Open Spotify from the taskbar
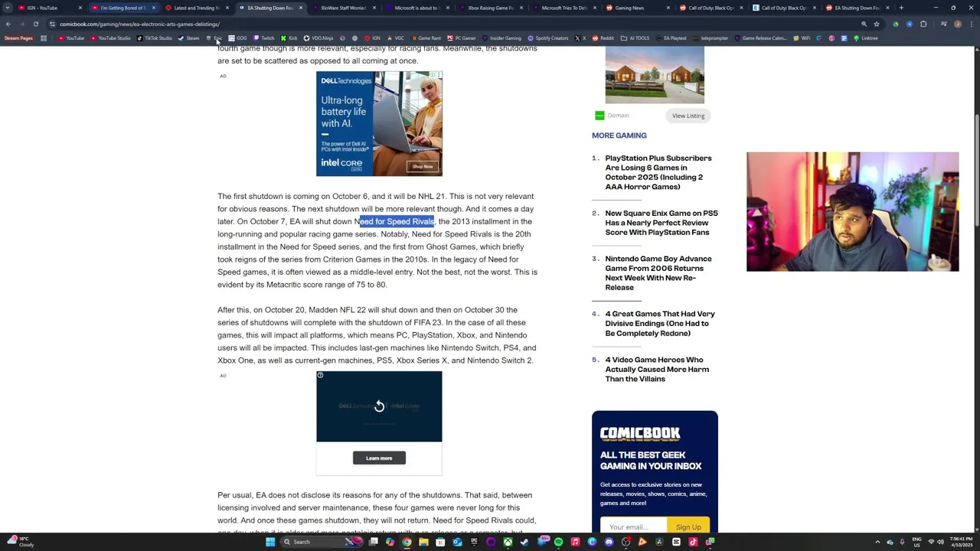The width and height of the screenshot is (980, 551). coord(558,542)
